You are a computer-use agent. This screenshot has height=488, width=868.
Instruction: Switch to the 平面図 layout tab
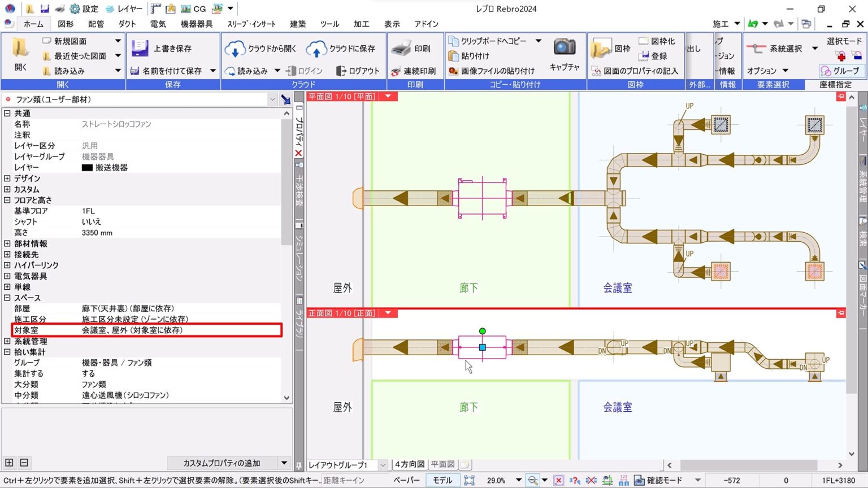point(442,464)
